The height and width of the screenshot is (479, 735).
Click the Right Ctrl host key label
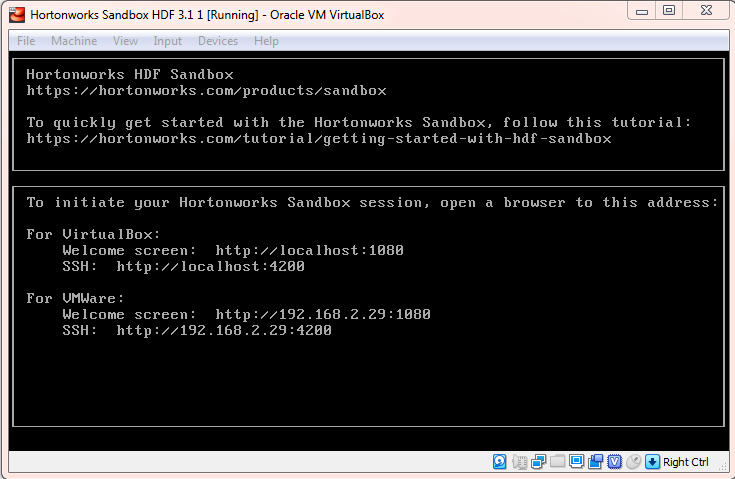pos(686,462)
